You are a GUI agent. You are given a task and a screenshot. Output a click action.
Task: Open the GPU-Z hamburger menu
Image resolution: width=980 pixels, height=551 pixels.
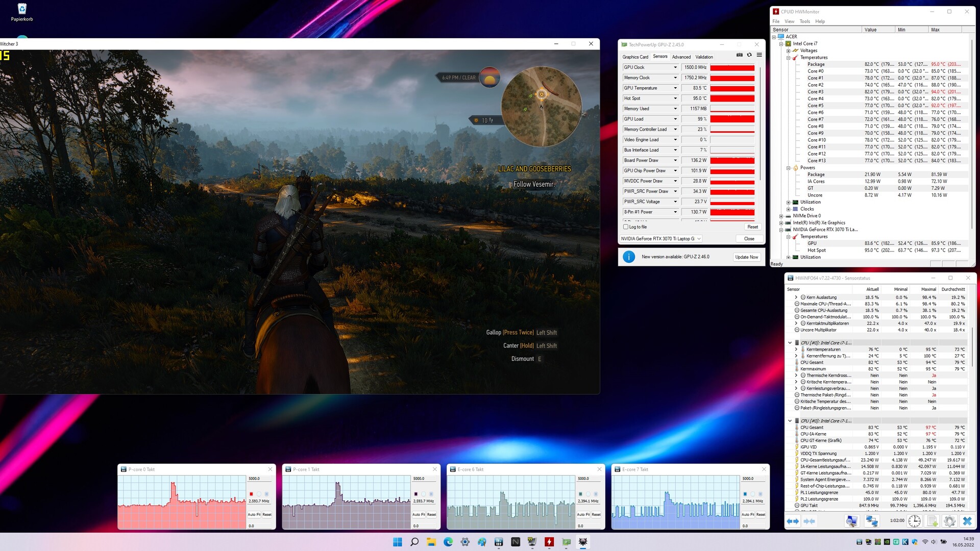click(759, 55)
